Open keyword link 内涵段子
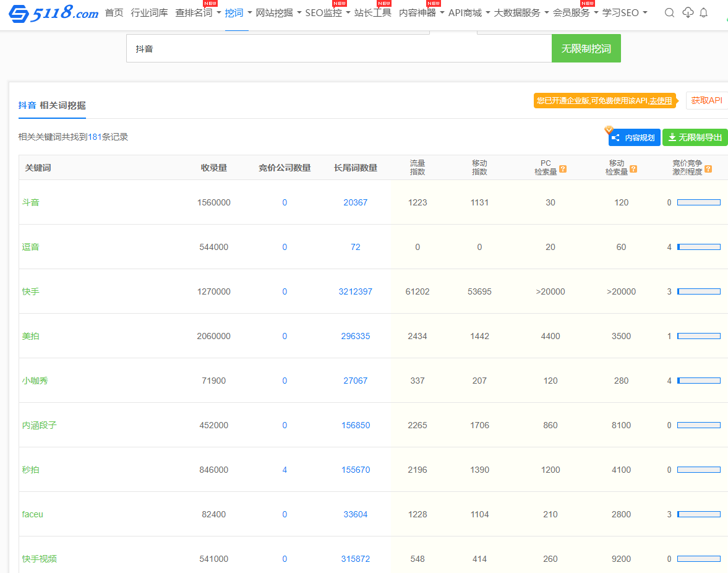This screenshot has height=573, width=728. click(x=40, y=425)
